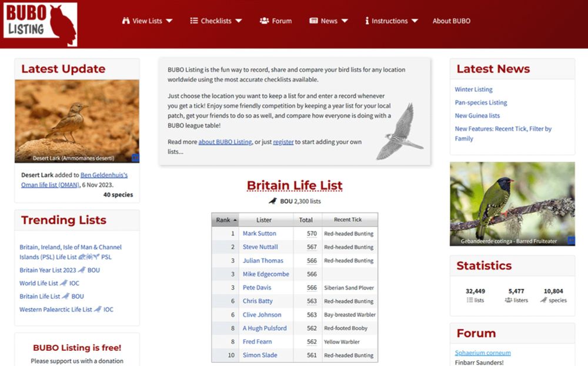Open the New Guinea lists news item
The width and height of the screenshot is (588, 366).
point(477,115)
